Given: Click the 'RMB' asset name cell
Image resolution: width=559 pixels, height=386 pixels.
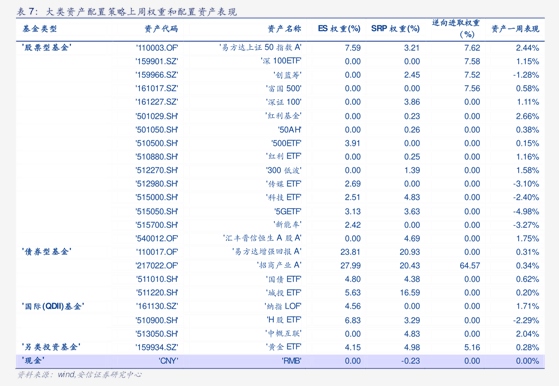Looking at the screenshot, I should coord(291,361).
